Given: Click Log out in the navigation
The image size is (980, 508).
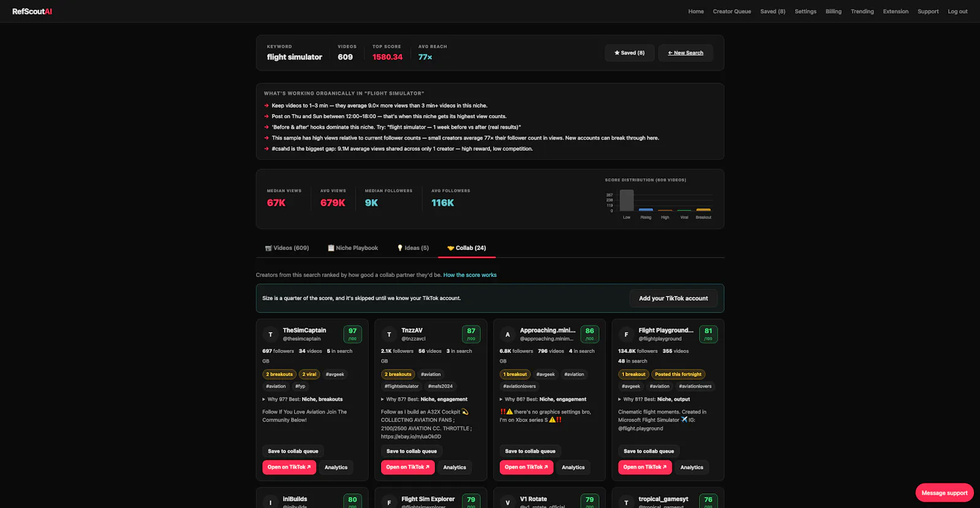Looking at the screenshot, I should tap(958, 11).
